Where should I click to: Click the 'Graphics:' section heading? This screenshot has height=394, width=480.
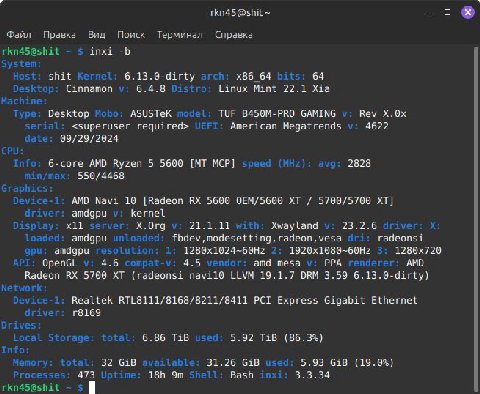coord(27,188)
